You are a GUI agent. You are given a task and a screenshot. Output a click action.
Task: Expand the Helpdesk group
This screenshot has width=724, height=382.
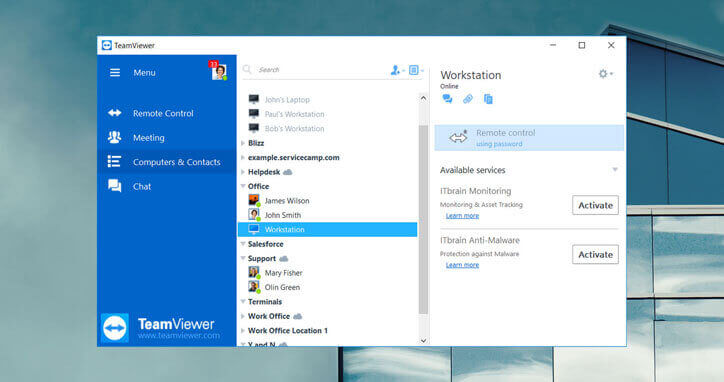click(243, 172)
